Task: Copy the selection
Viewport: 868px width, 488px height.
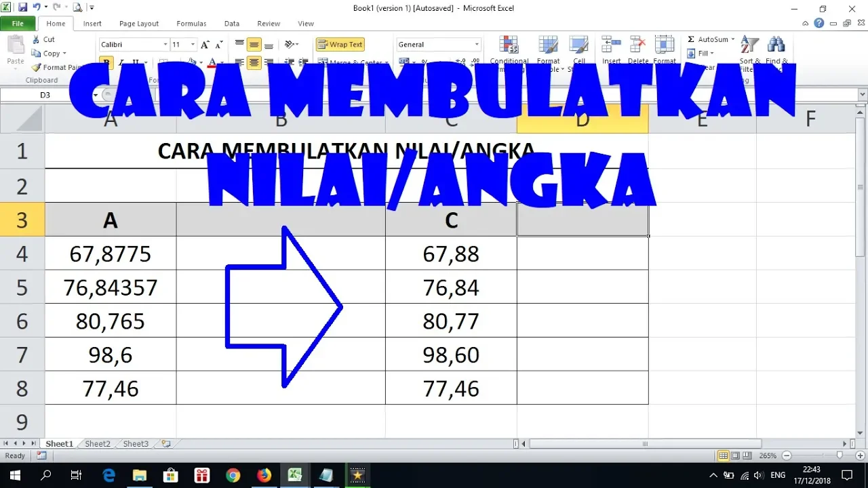Action: pos(46,54)
